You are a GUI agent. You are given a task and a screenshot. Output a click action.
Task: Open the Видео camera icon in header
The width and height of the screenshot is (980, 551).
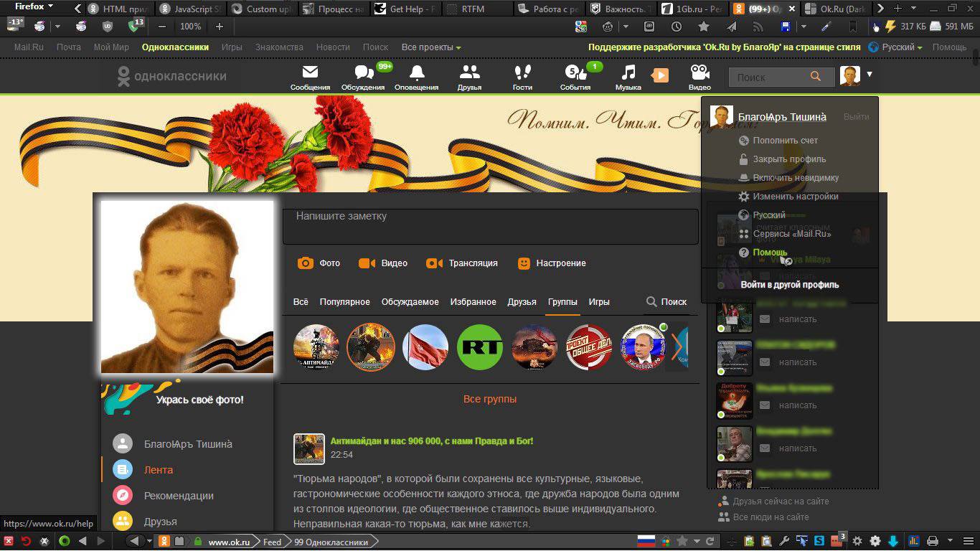click(x=699, y=73)
